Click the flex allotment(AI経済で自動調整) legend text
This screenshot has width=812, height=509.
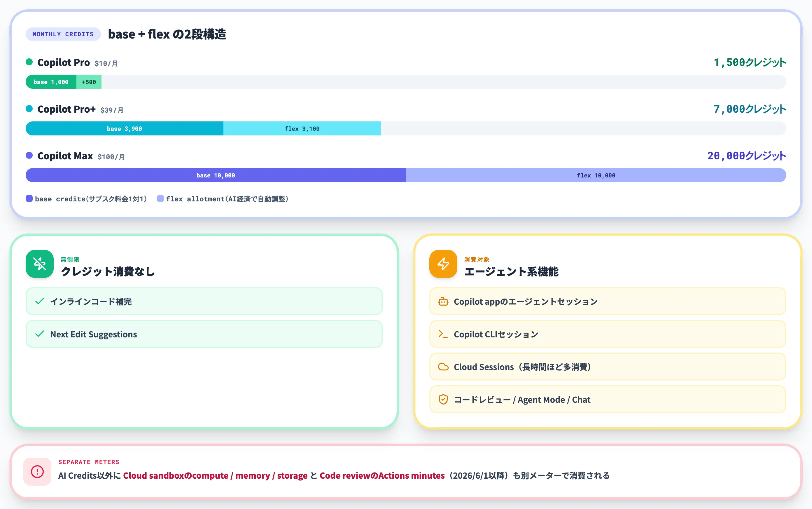click(228, 199)
